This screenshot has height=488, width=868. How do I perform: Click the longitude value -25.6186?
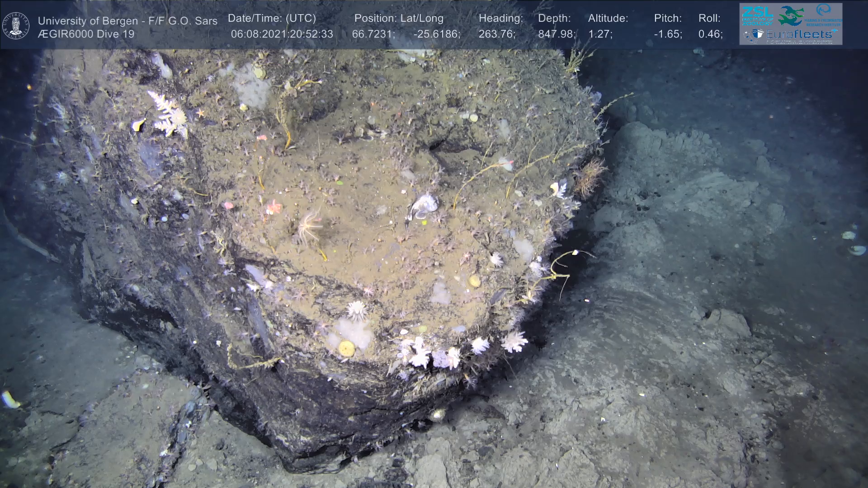437,34
